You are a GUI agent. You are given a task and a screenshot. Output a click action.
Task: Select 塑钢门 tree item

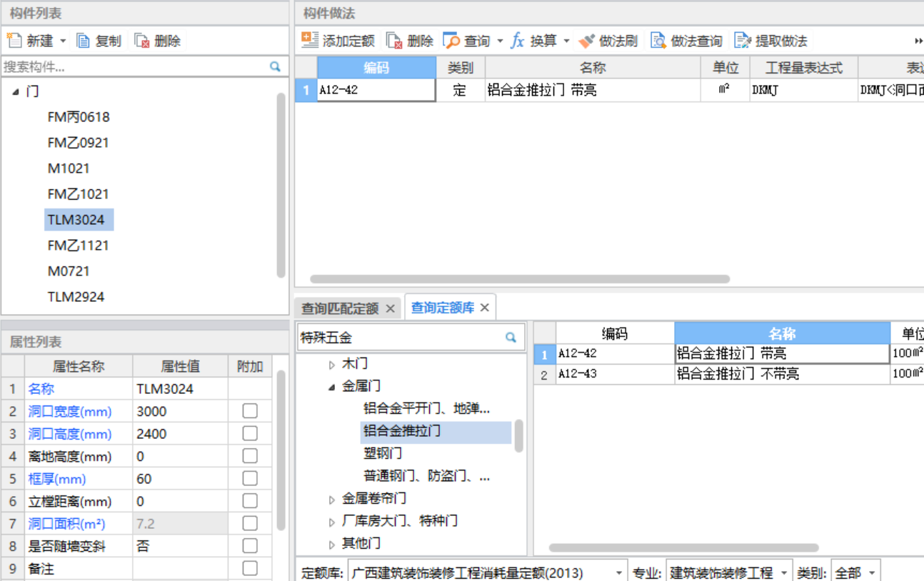tap(383, 454)
